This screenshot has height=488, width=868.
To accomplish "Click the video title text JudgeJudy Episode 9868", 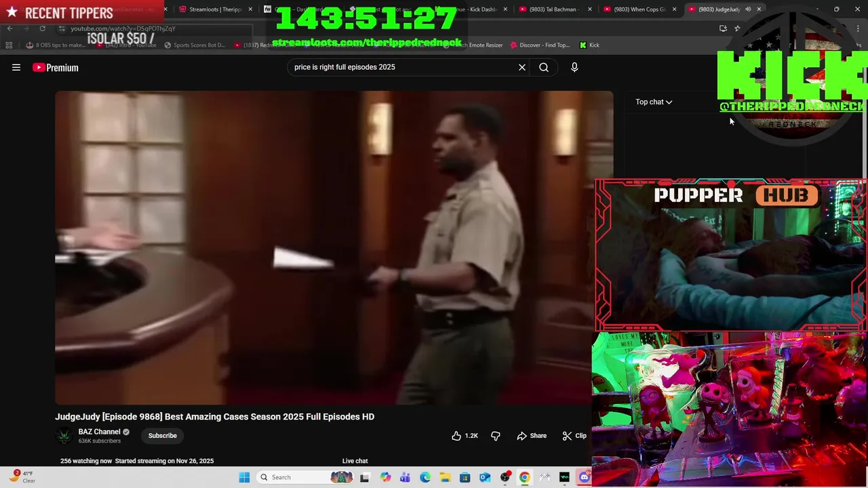I will tap(214, 417).
